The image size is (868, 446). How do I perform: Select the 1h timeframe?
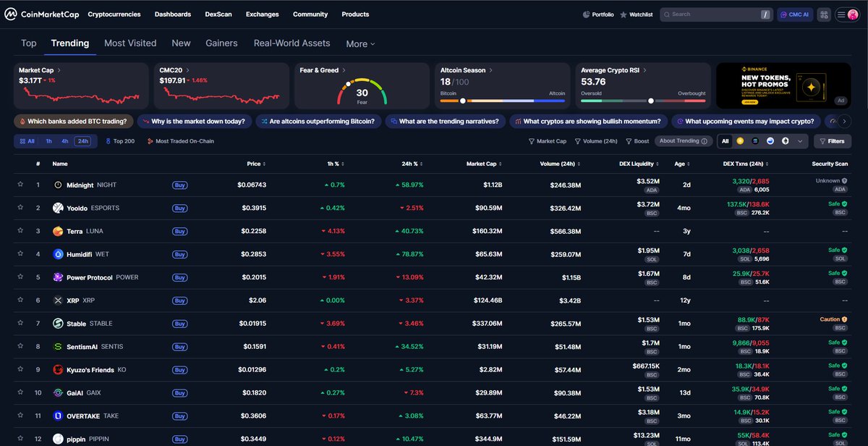pyautogui.click(x=48, y=141)
